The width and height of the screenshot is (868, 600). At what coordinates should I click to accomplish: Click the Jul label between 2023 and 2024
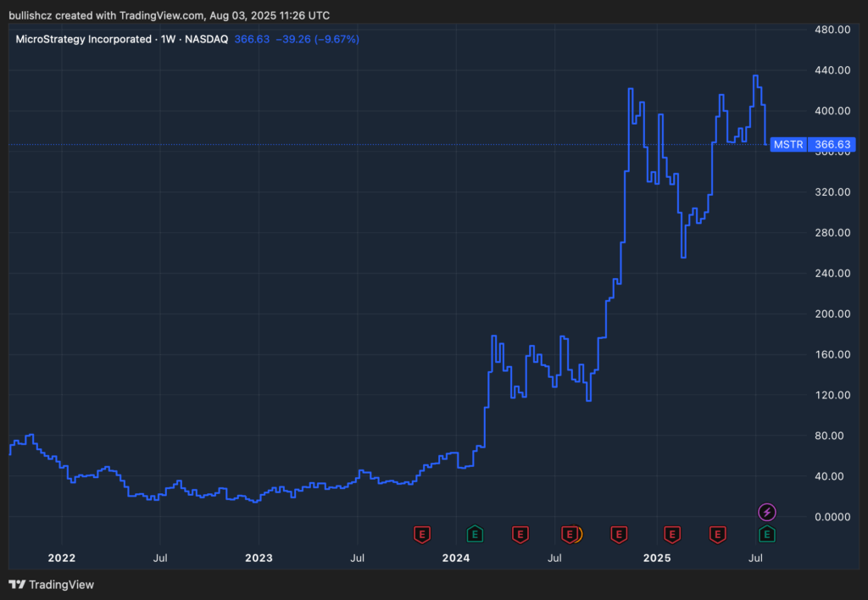357,558
